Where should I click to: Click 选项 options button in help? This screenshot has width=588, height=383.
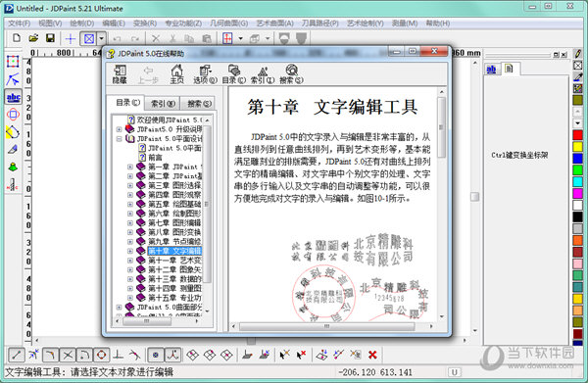click(205, 74)
